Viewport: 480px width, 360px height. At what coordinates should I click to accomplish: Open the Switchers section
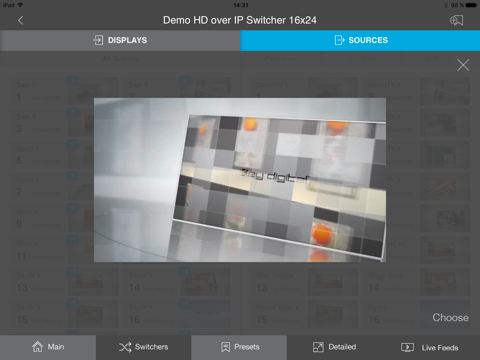coord(144,347)
